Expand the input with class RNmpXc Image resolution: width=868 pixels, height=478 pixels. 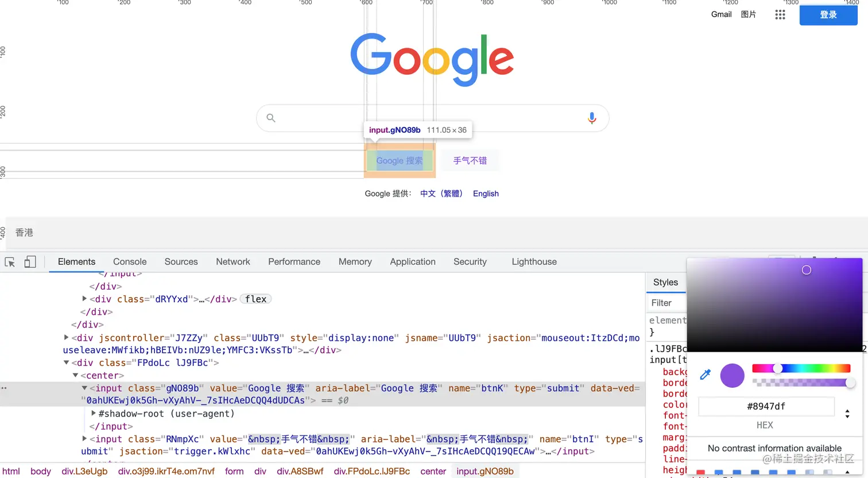click(84, 439)
